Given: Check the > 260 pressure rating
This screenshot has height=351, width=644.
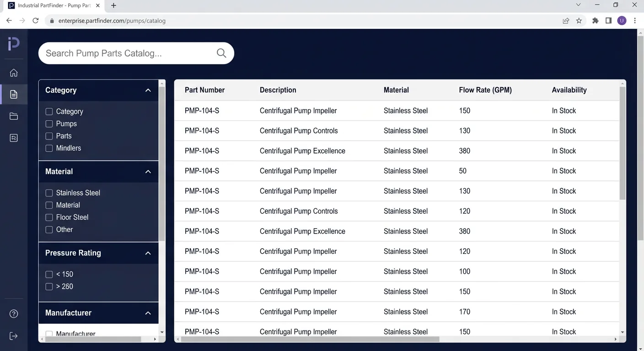Looking at the screenshot, I should (x=49, y=287).
